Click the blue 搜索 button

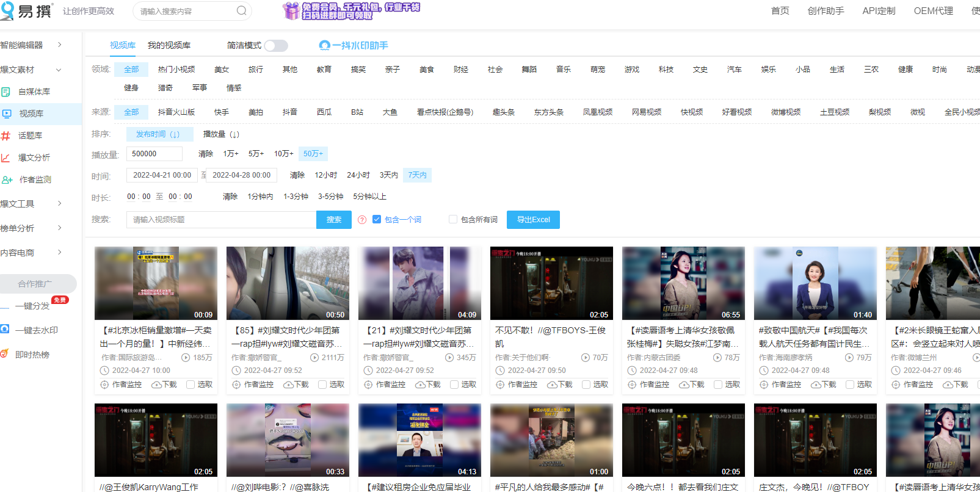[334, 220]
